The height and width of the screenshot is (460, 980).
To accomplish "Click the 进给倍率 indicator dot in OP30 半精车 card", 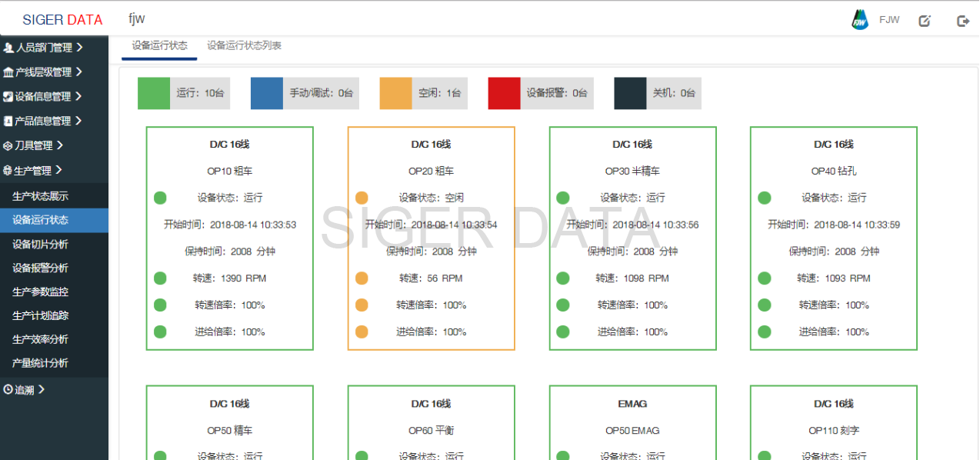I will 563,332.
